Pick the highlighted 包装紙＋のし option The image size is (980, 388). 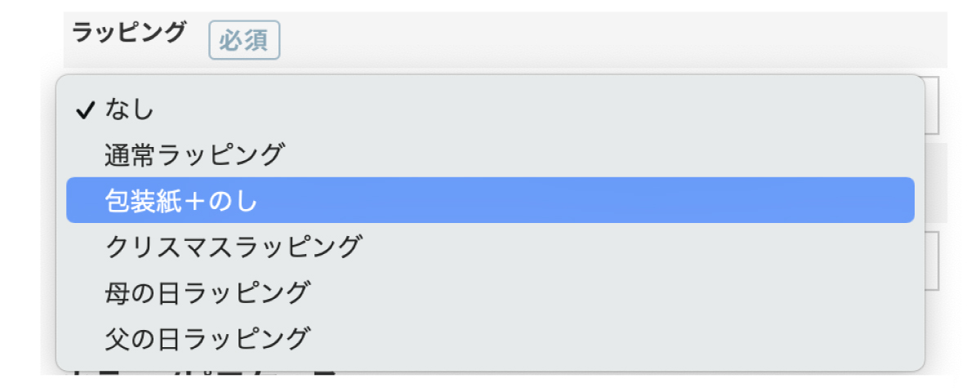(181, 200)
